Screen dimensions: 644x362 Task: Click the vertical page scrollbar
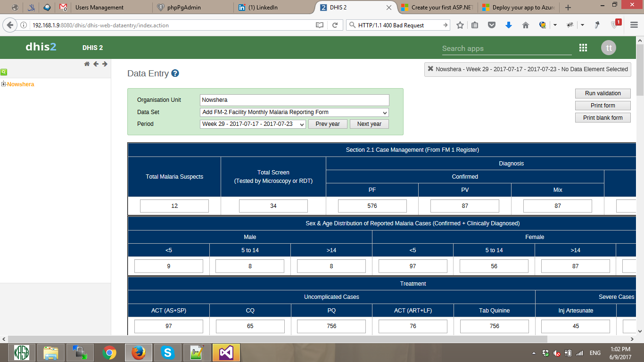pos(640,71)
